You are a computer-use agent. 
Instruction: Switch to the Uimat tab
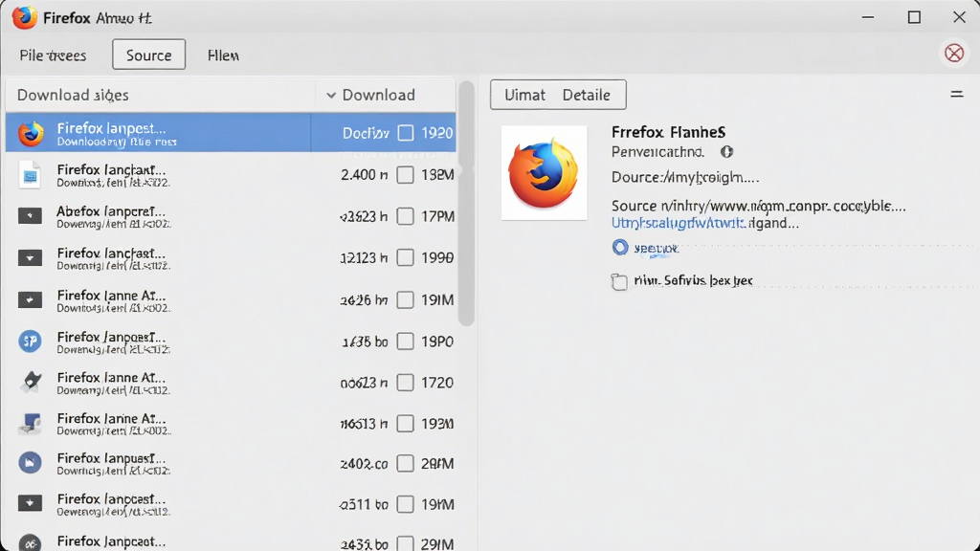point(525,95)
